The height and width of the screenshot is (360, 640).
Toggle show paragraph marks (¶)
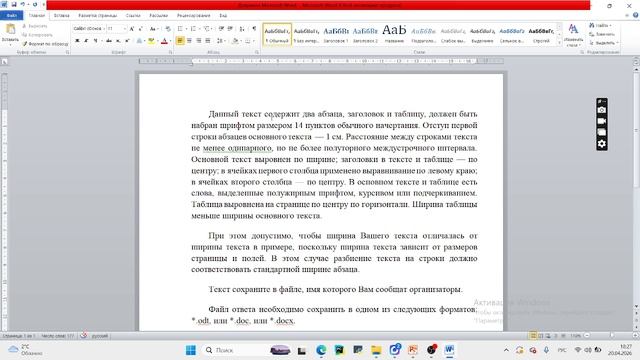[254, 29]
